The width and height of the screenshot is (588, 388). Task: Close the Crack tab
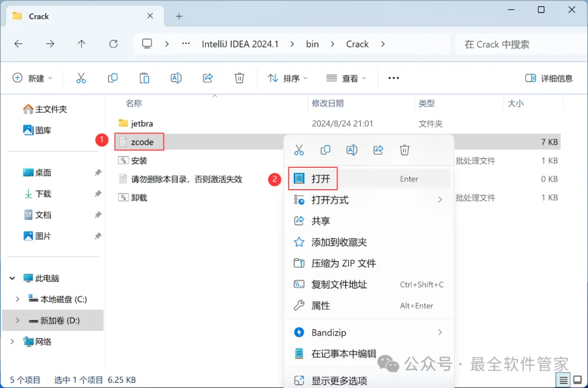click(x=150, y=16)
